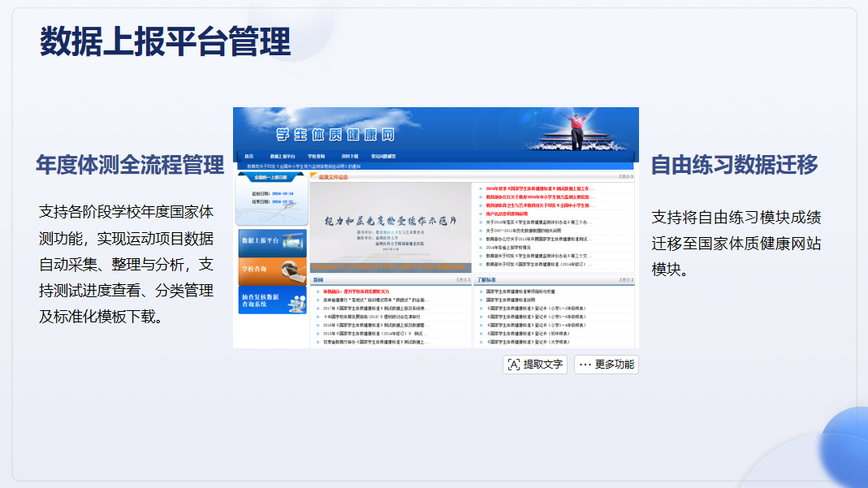
Task: Click 更多 in the 新闻 section header
Action: pos(464,280)
